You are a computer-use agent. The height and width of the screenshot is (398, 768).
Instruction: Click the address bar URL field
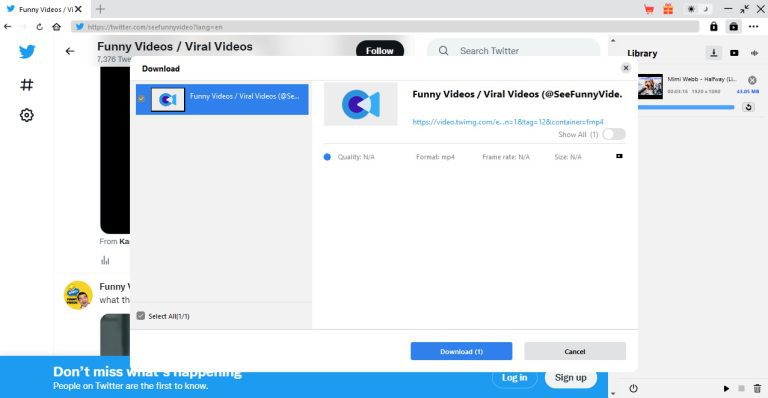click(x=385, y=26)
